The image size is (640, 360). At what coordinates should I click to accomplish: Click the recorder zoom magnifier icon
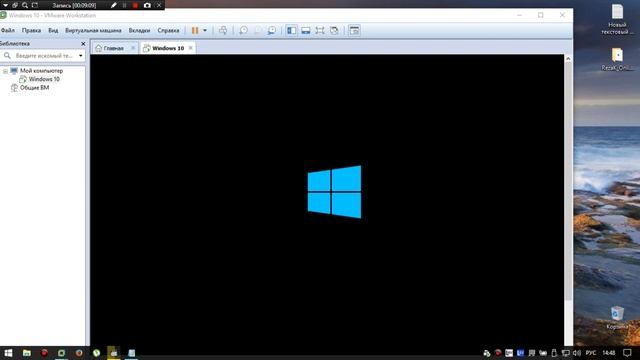click(25, 5)
